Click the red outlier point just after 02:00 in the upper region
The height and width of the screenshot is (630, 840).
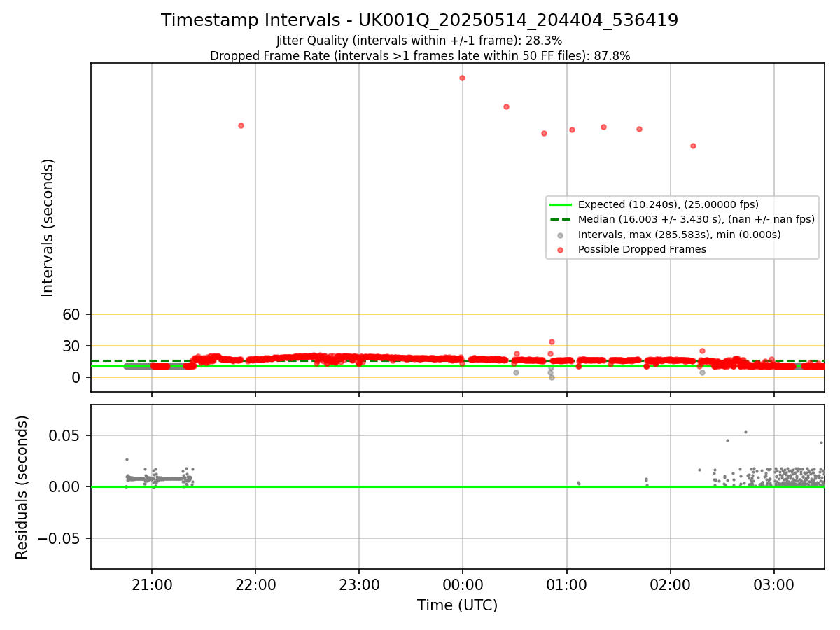(x=693, y=146)
